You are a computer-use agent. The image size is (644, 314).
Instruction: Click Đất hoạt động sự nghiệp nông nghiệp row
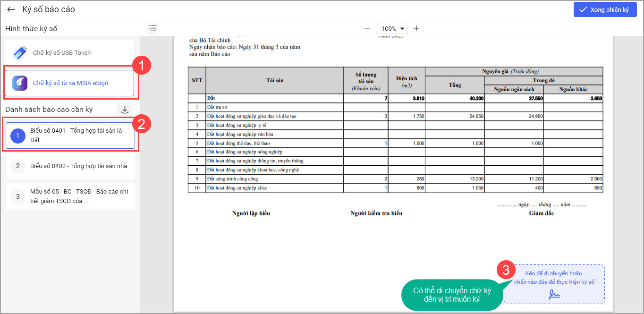395,152
